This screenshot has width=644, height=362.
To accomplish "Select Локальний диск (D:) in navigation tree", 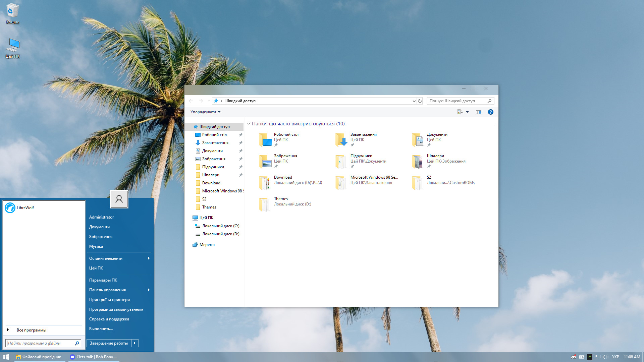I will coord(220,234).
